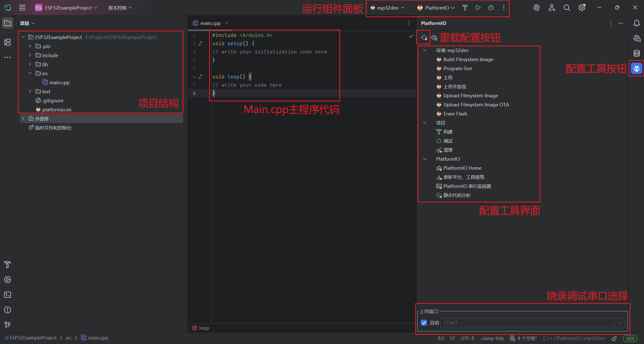
Task: Open the COM1 upload port dropdown
Action: coord(619,323)
